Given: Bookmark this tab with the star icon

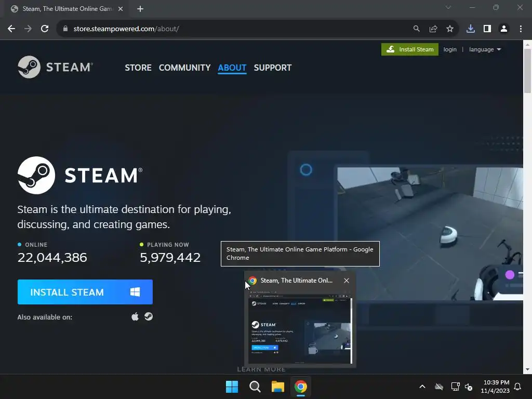Looking at the screenshot, I should pyautogui.click(x=450, y=29).
